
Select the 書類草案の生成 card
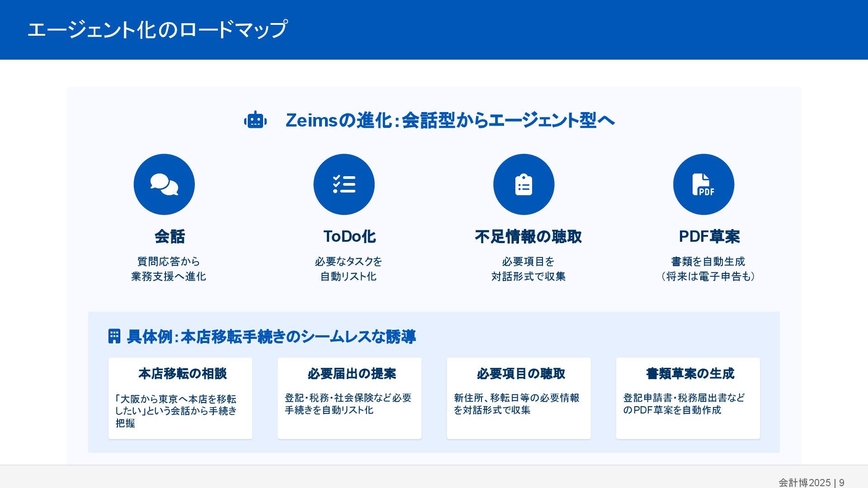(x=688, y=398)
